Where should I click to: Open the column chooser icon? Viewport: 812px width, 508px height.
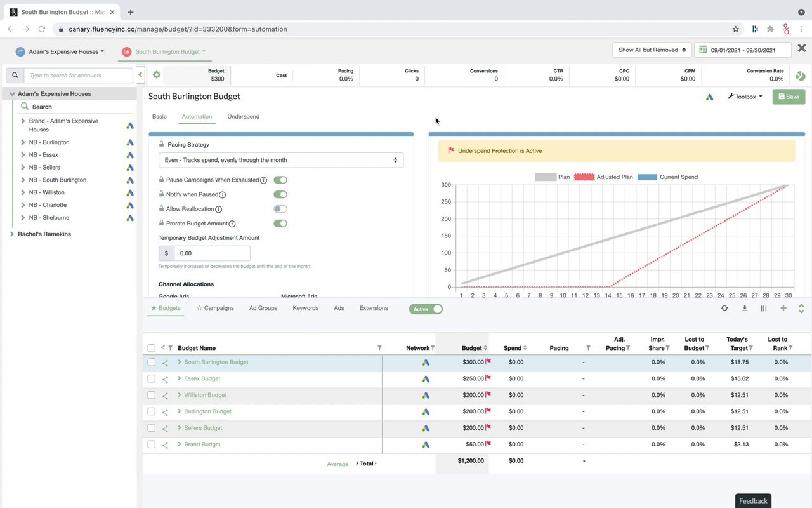tap(764, 308)
